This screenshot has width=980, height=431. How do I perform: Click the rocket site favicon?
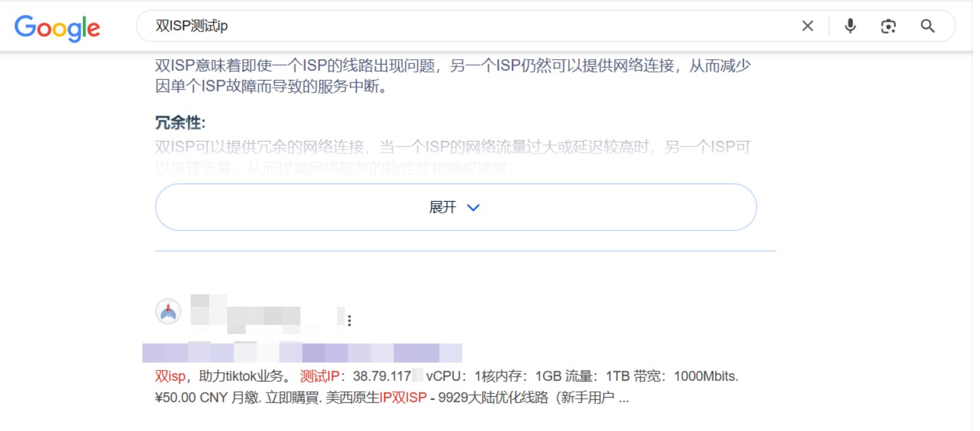point(168,312)
